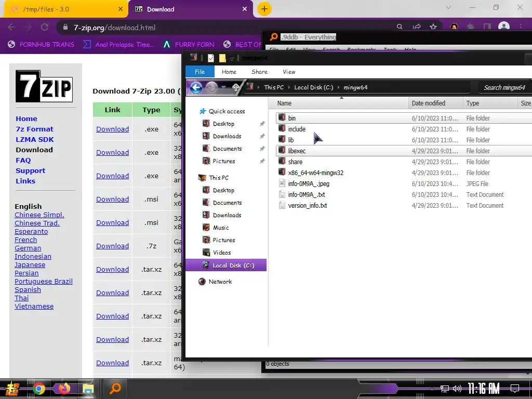Open the bin folder in Explorer
The width and height of the screenshot is (532, 399).
pos(291,118)
